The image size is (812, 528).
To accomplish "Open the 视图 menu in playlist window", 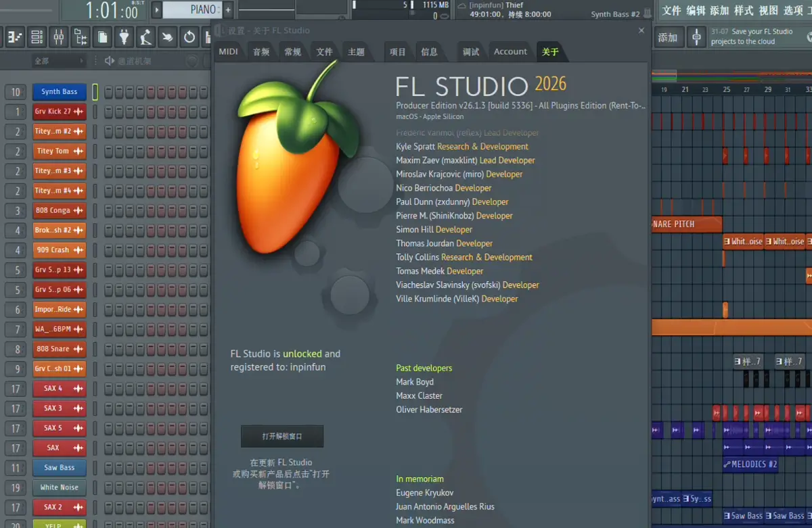I will (x=768, y=10).
